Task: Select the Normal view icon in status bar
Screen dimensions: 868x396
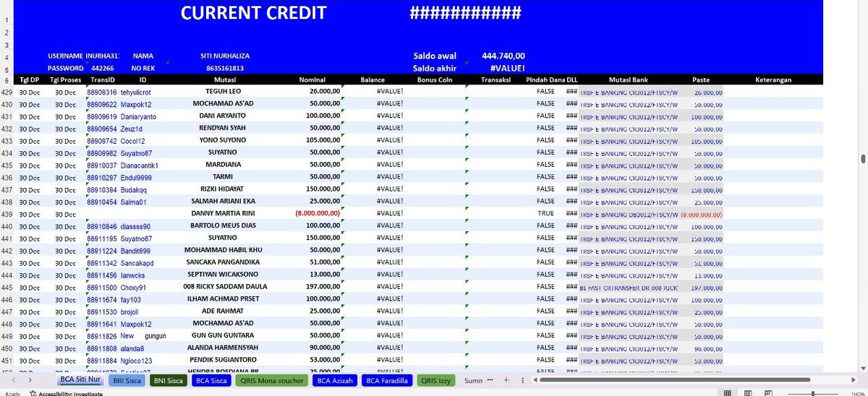Action: (728, 392)
